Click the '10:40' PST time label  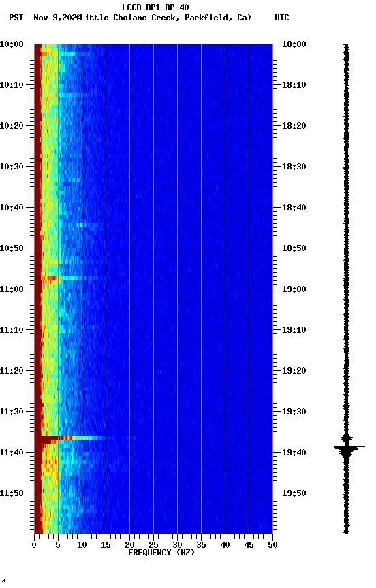pos(12,208)
